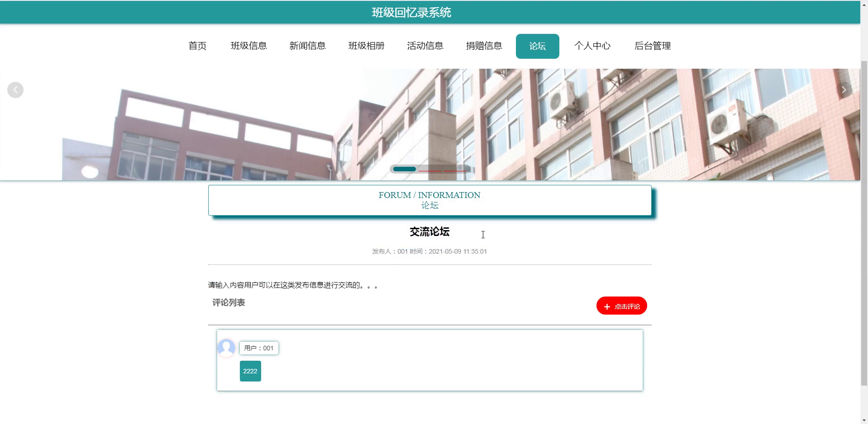Image resolution: width=868 pixels, height=424 pixels.
Task: Click the previous carousel arrow
Action: tap(15, 90)
